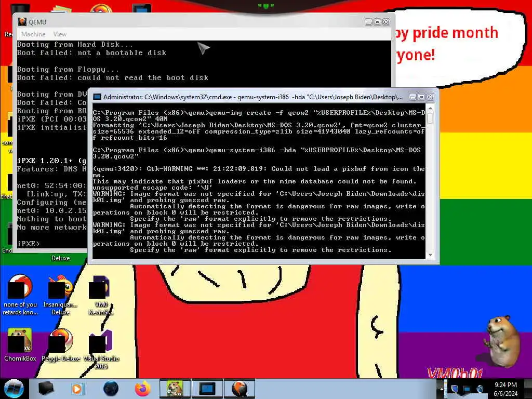Screen dimensions: 532x399
Task: Click 'Boot failed: not a bootable disk' text
Action: click(x=91, y=52)
